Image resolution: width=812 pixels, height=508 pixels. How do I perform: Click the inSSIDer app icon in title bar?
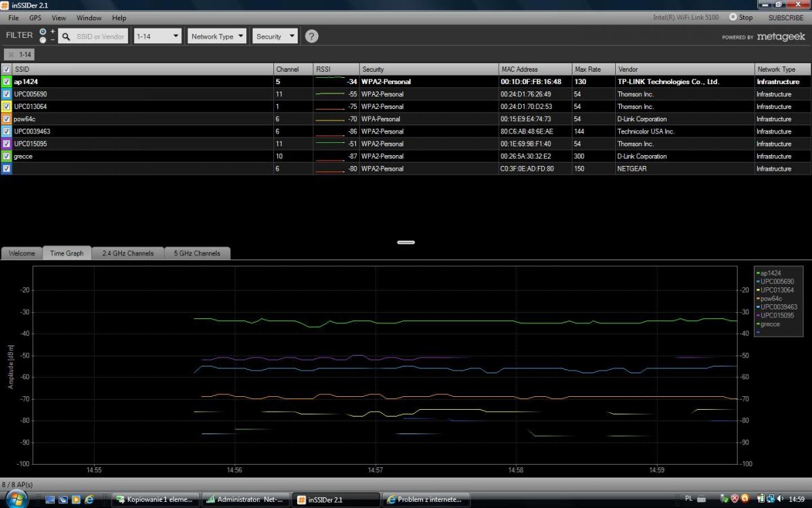[x=5, y=5]
